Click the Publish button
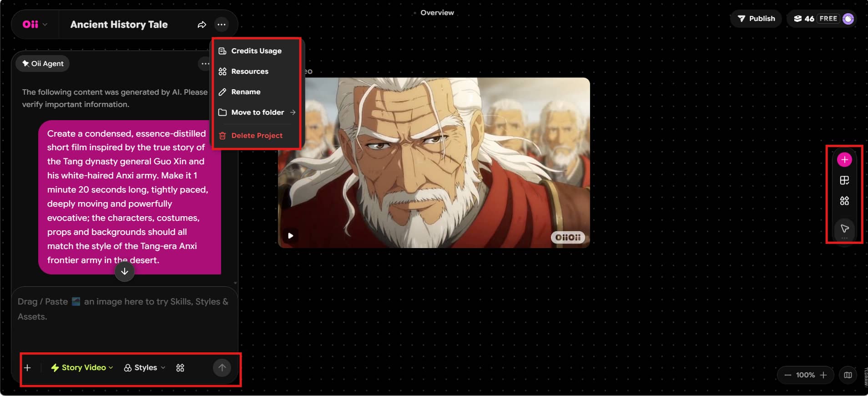 (756, 19)
